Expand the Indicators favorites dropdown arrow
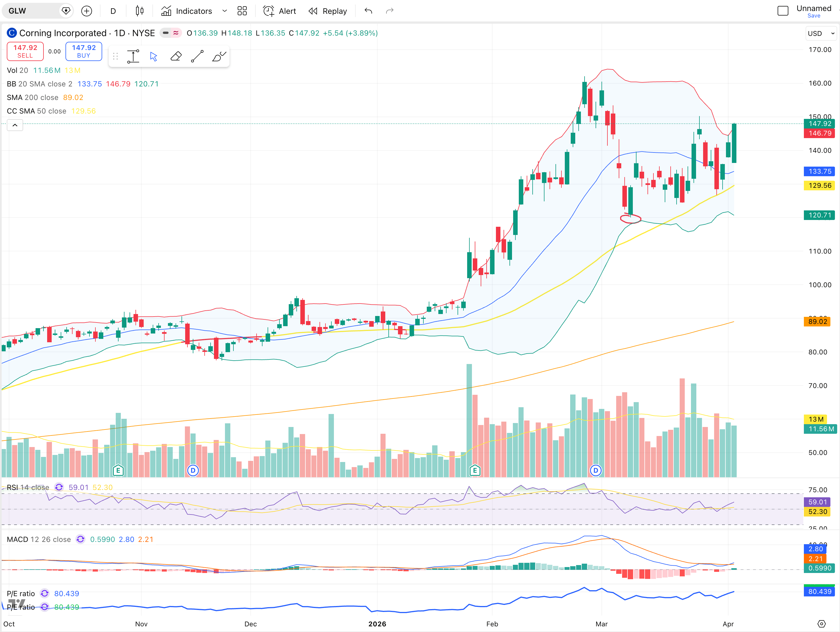The width and height of the screenshot is (840, 632). (x=224, y=11)
